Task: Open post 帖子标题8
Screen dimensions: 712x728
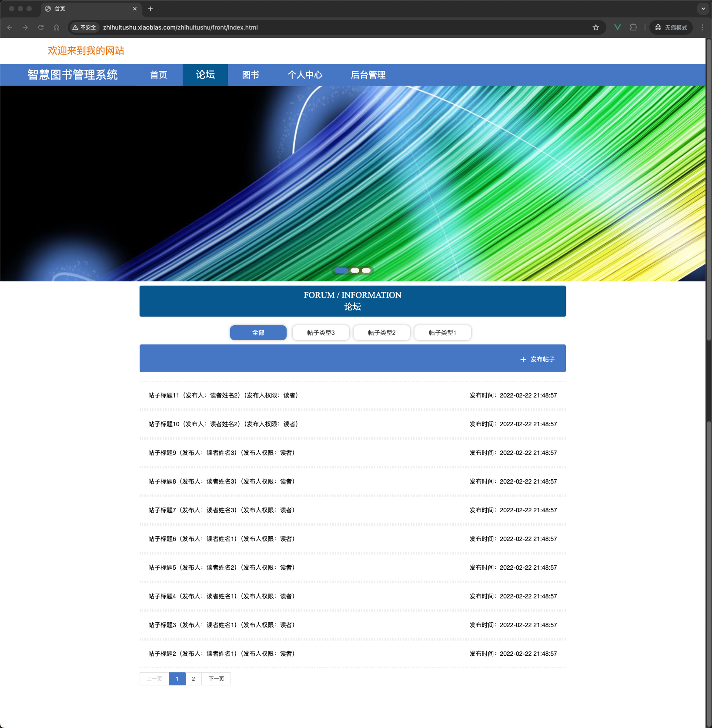Action: click(353, 481)
